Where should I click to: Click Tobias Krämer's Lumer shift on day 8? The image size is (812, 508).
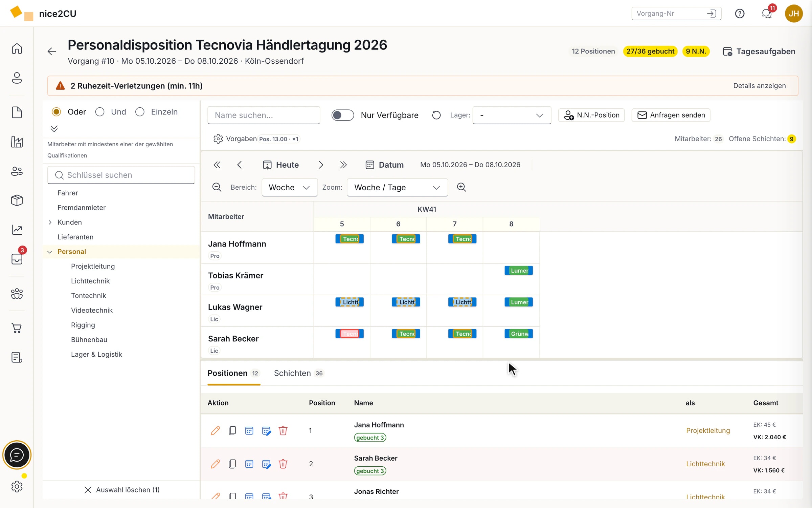point(518,270)
